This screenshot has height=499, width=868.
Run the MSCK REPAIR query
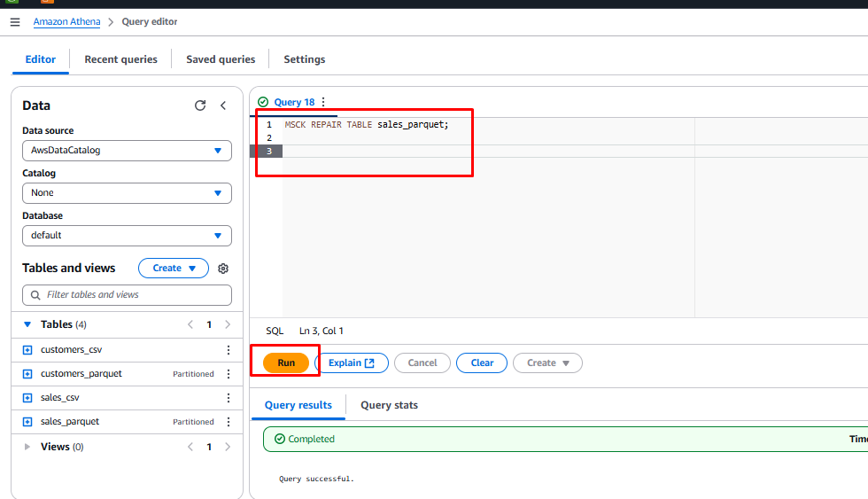click(x=285, y=363)
